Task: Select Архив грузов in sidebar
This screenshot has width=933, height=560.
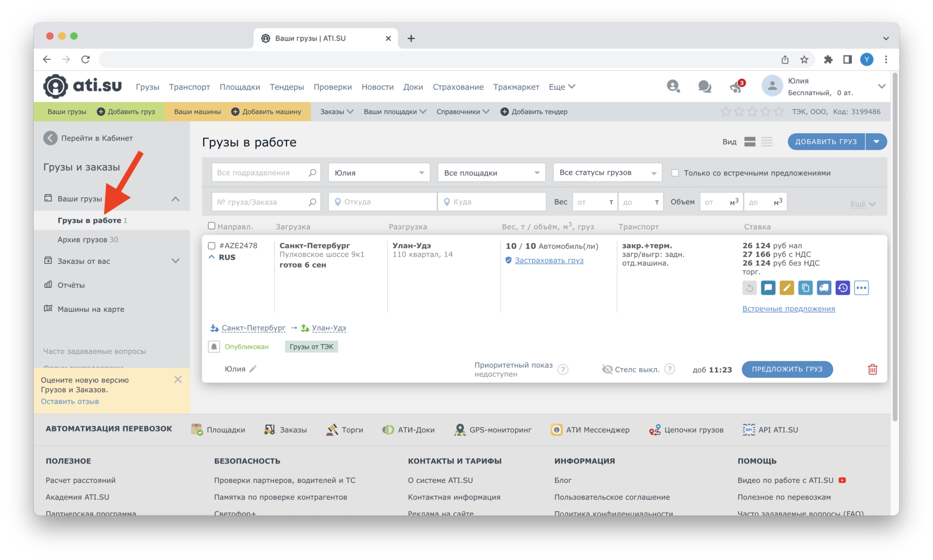Action: point(88,240)
